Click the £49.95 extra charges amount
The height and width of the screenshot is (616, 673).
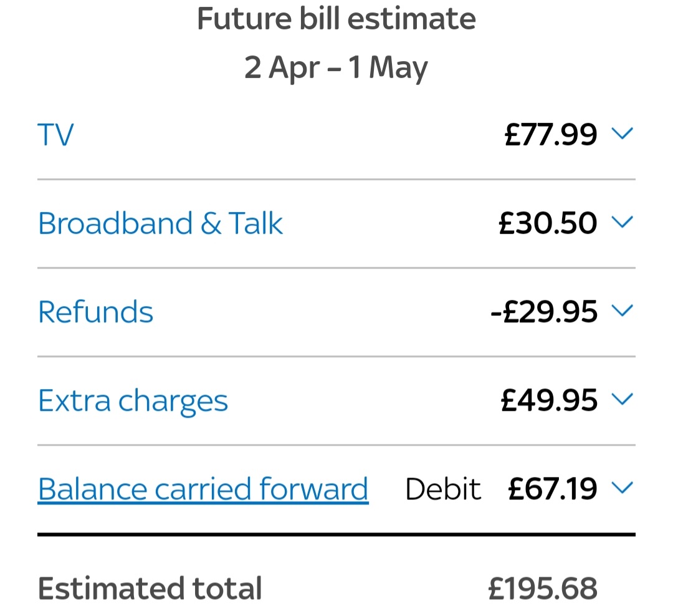[x=549, y=400]
